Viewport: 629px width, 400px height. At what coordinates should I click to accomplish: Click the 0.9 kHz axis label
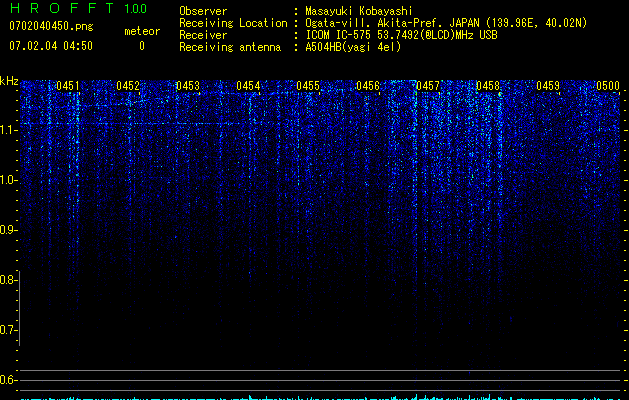pyautogui.click(x=9, y=230)
